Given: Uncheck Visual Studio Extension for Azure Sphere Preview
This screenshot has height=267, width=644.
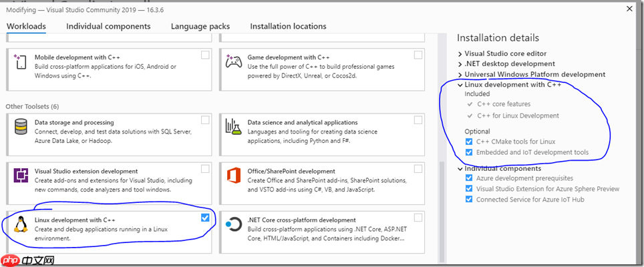Looking at the screenshot, I should coord(468,189).
